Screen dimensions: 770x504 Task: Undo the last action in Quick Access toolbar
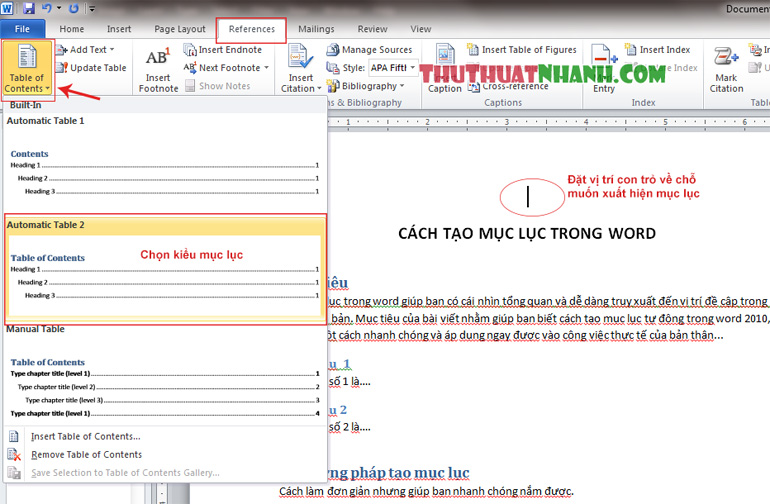(x=47, y=8)
